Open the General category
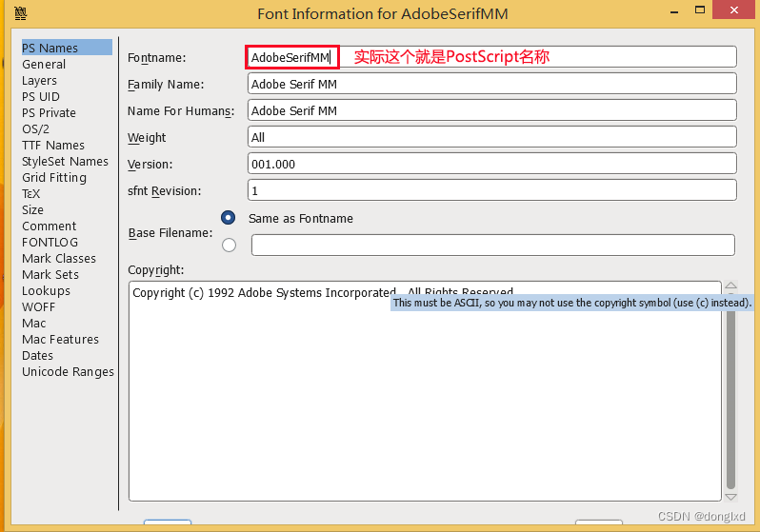The image size is (760, 532). (44, 64)
